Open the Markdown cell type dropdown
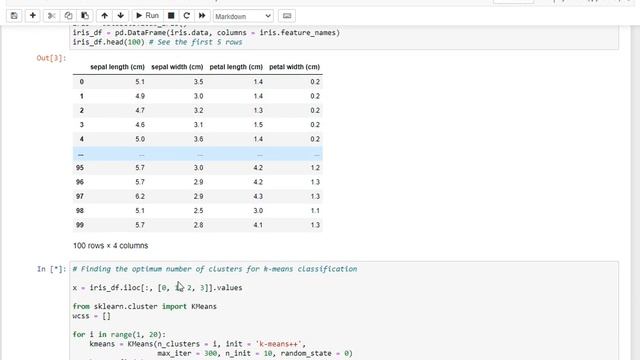 243,16
